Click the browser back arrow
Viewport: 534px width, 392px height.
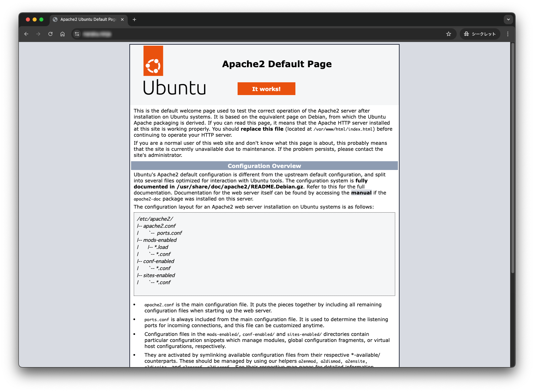26,34
